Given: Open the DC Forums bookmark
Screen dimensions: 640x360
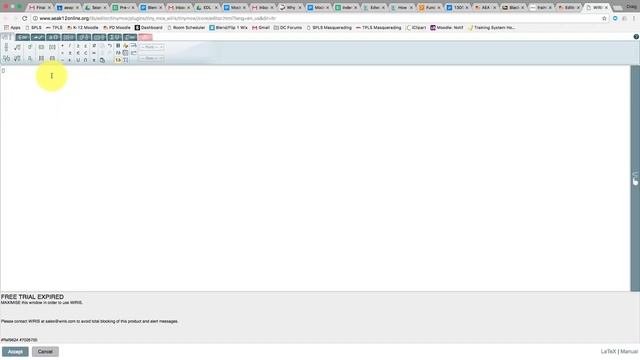Looking at the screenshot, I should 288,28.
